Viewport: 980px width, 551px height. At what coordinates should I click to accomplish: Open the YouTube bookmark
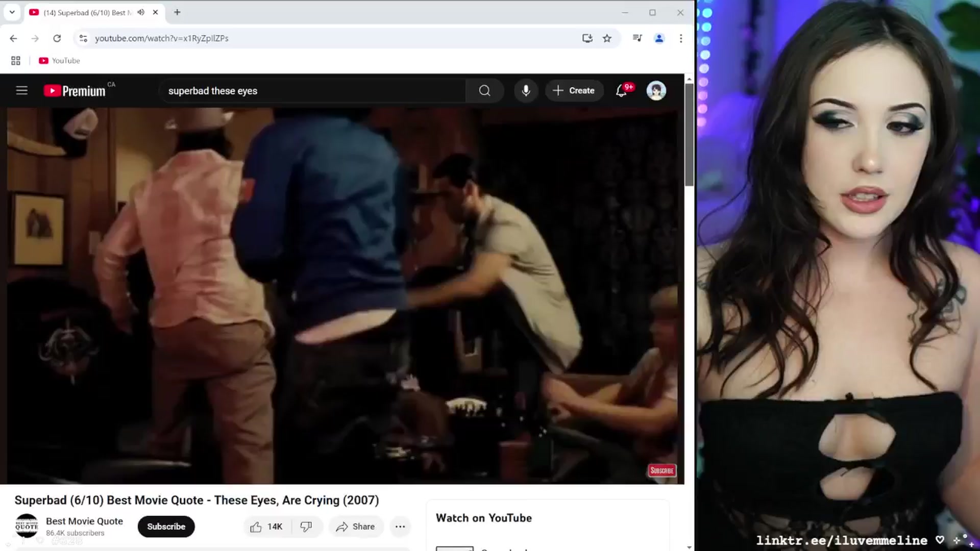60,61
